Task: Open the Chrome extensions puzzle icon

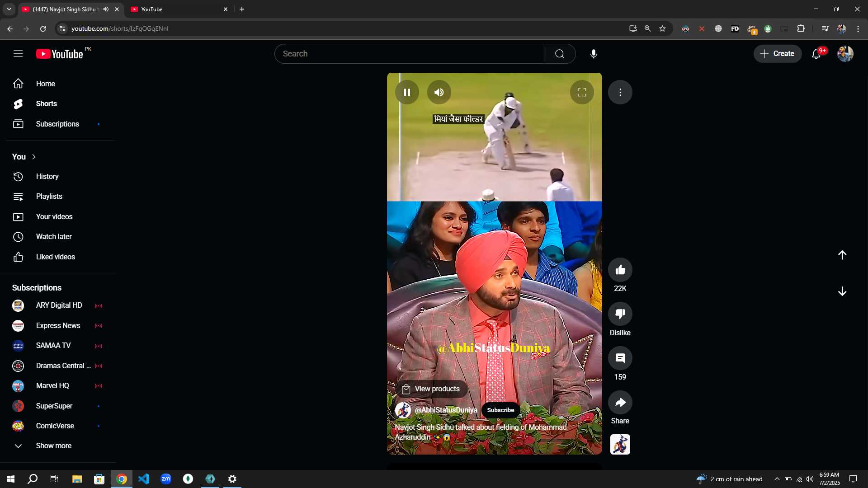Action: [801, 28]
